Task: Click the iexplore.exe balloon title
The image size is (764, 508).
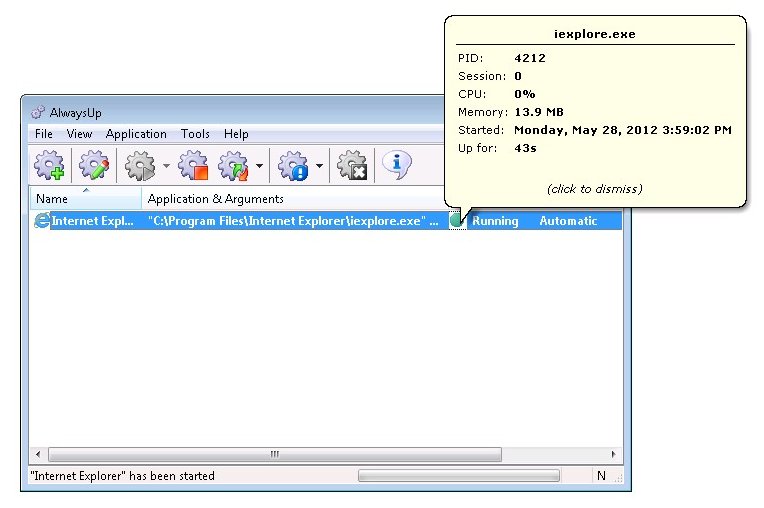Action: pos(594,34)
